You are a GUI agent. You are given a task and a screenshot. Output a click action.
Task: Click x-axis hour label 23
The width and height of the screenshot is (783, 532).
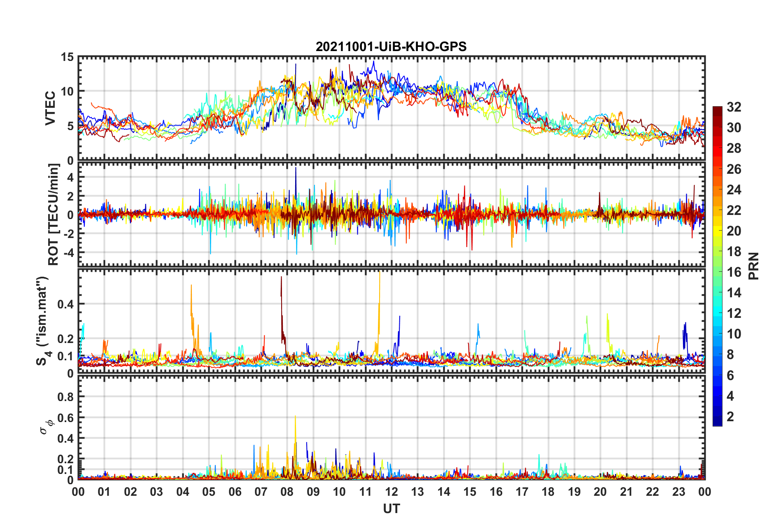tap(679, 492)
